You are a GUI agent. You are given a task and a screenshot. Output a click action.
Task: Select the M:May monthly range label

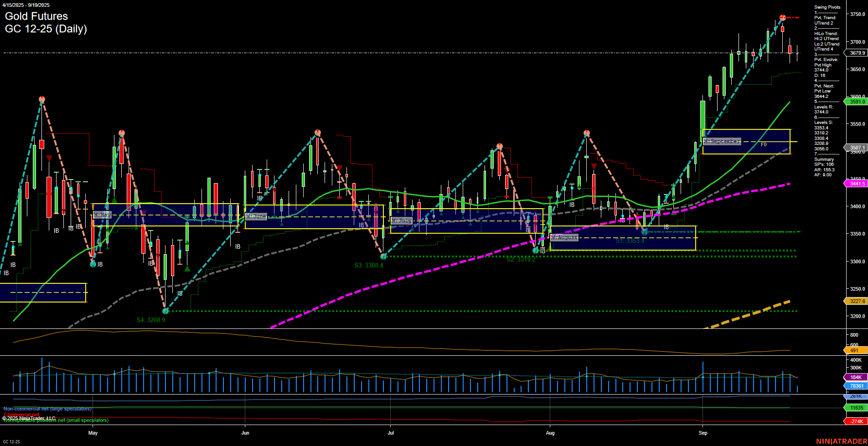[102, 215]
